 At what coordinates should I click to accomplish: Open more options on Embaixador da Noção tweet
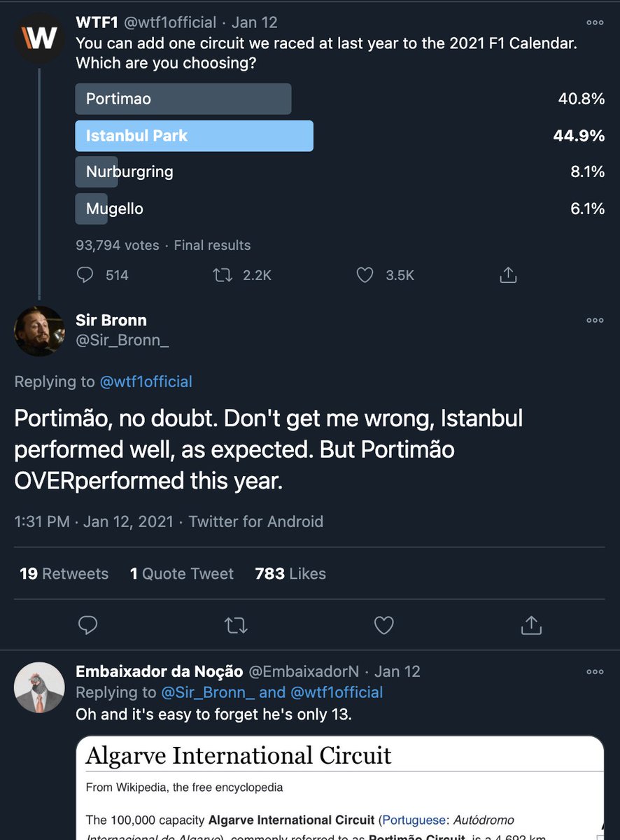(595, 671)
